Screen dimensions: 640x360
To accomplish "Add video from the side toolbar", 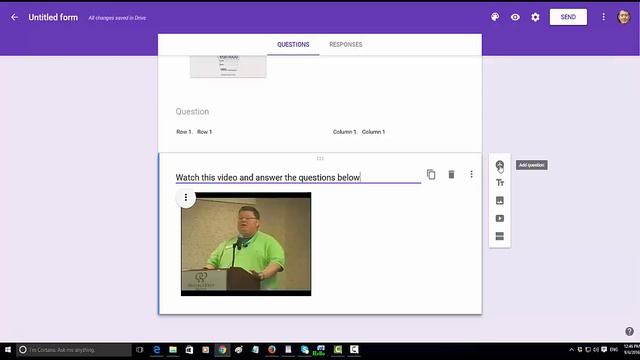I will pos(500,218).
